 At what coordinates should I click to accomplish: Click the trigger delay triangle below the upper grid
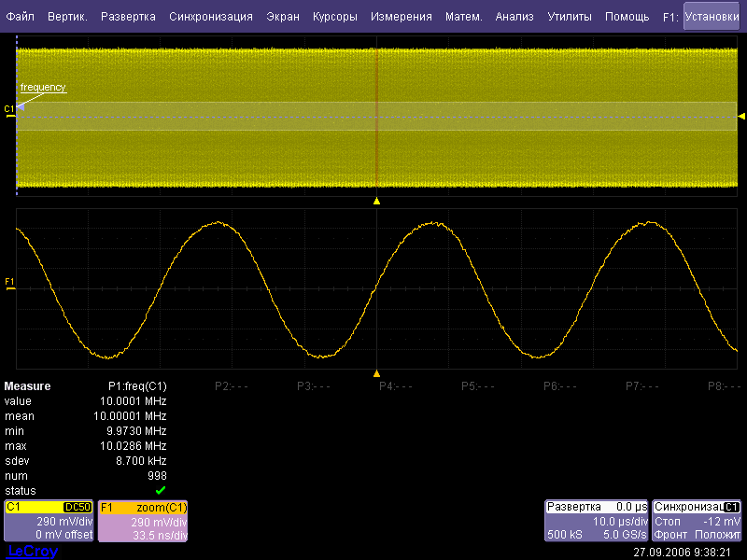click(376, 201)
